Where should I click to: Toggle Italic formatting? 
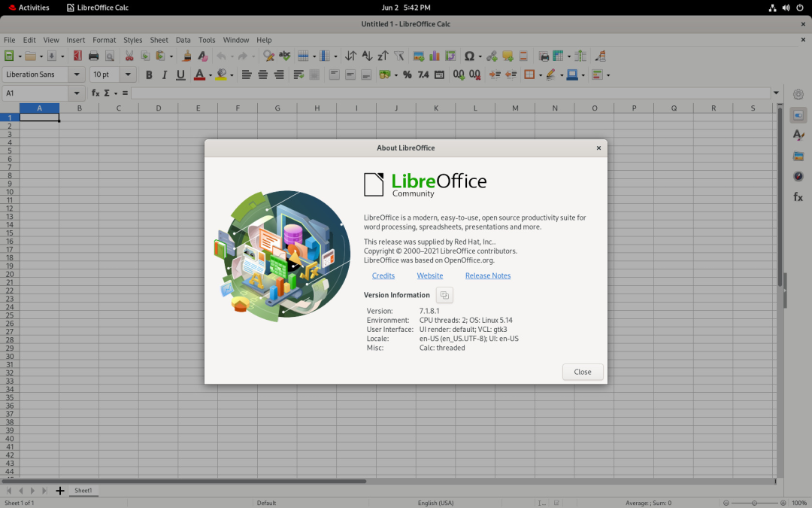pyautogui.click(x=164, y=75)
